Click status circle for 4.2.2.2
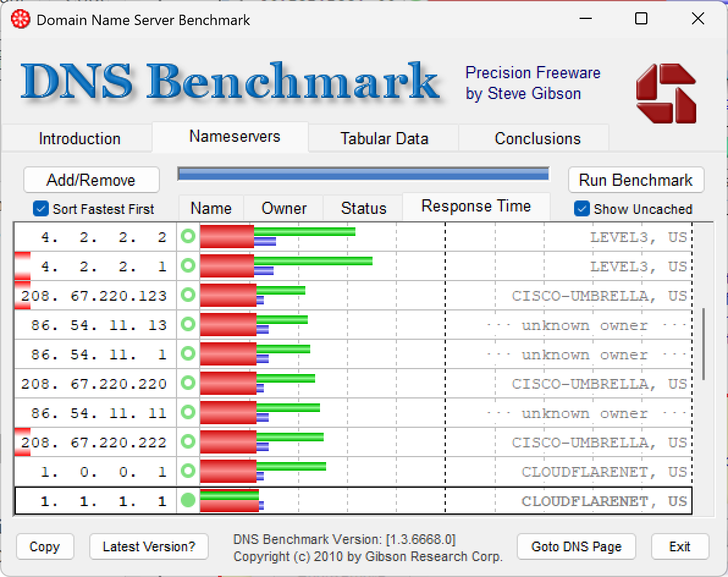The width and height of the screenshot is (728, 577). (x=188, y=237)
